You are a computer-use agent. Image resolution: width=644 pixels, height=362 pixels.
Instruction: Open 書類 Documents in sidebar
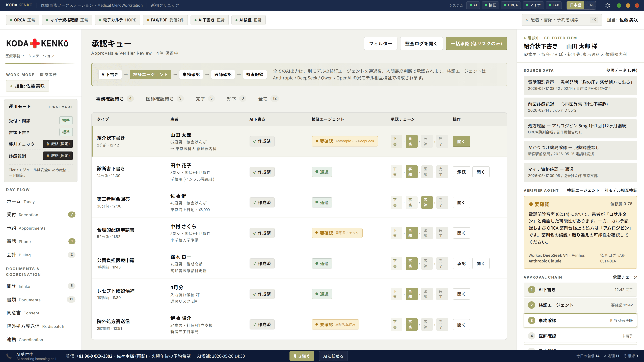(x=41, y=299)
